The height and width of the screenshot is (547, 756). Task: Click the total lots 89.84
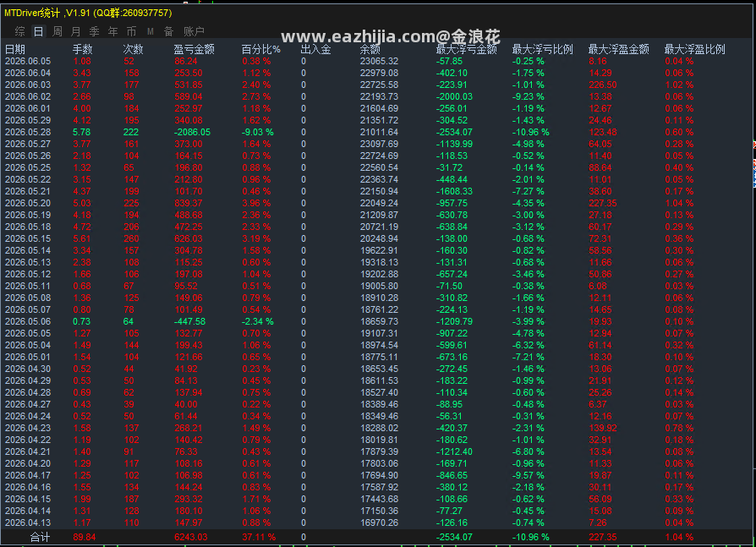click(84, 537)
